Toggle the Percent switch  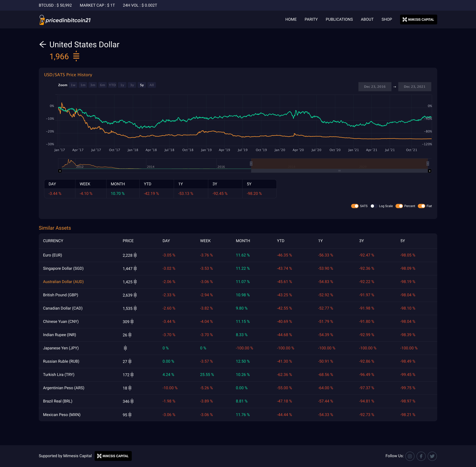coord(399,206)
